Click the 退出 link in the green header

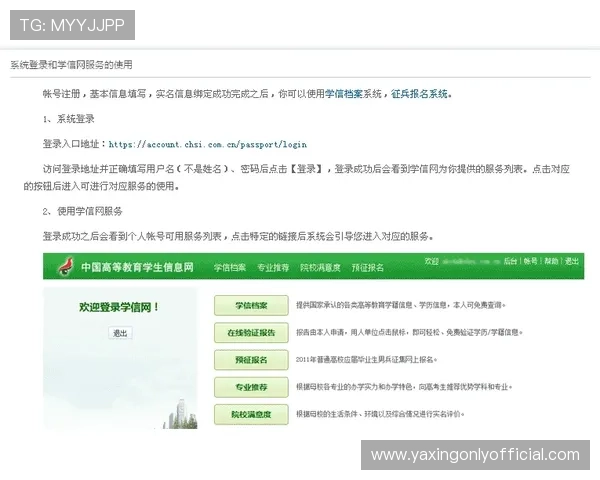pos(572,261)
